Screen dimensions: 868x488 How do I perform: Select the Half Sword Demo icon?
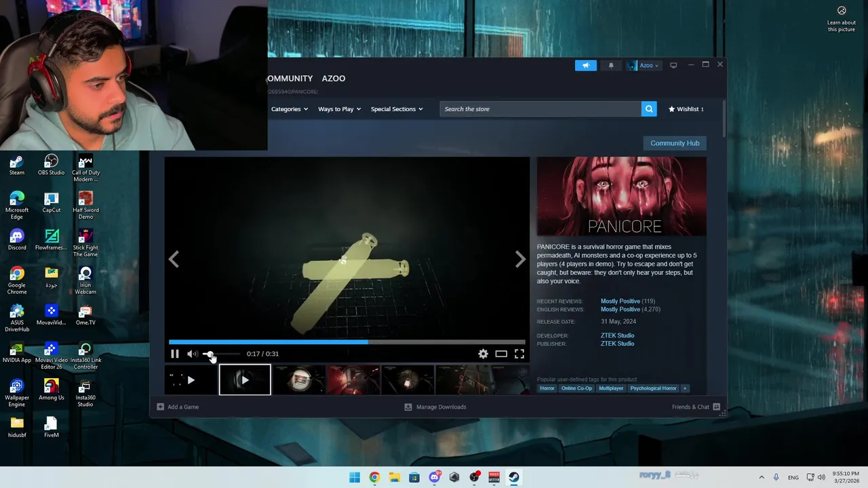(85, 206)
